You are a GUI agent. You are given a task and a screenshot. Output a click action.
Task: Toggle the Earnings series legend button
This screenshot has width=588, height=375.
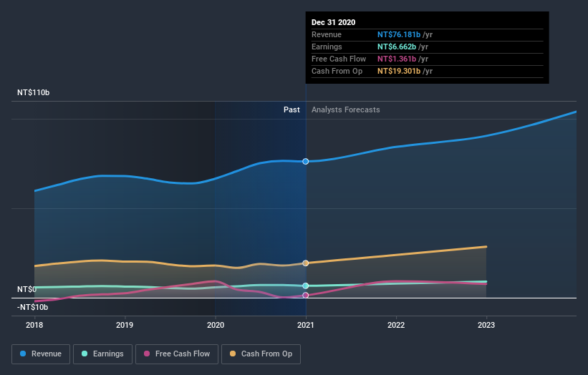(102, 354)
